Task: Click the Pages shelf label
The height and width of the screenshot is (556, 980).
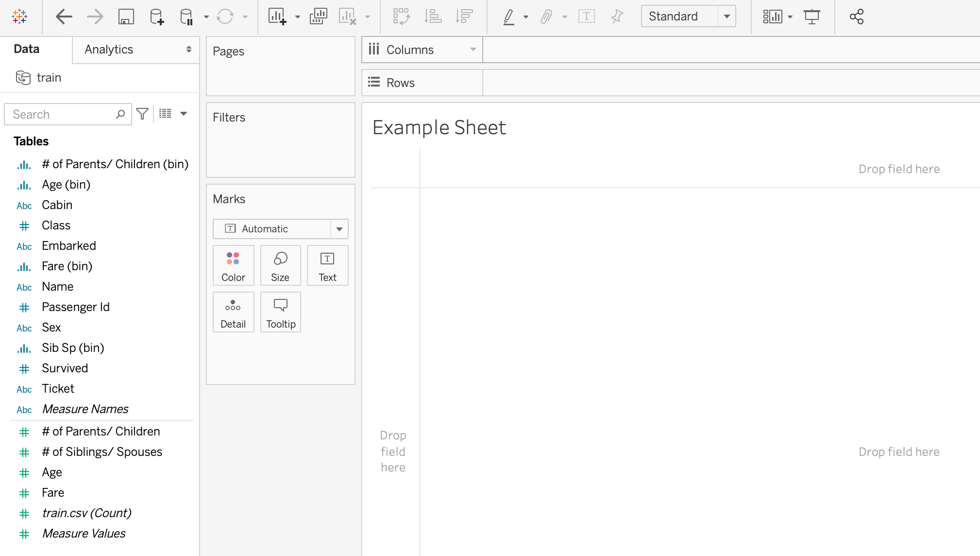Action: point(229,52)
